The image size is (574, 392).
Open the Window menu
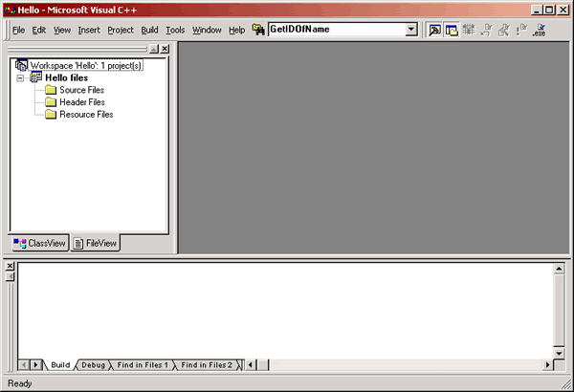click(207, 30)
